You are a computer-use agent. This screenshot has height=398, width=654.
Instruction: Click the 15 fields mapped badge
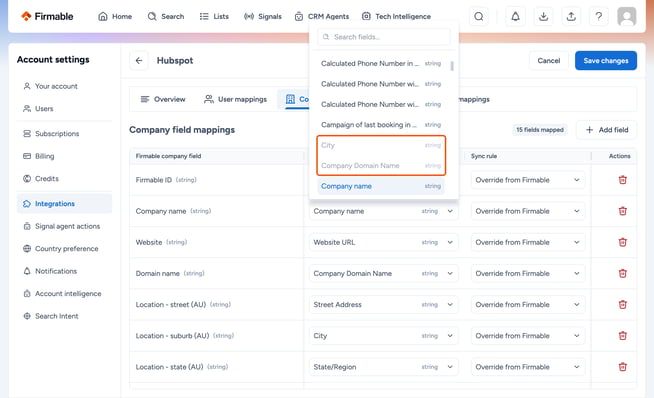tap(540, 130)
